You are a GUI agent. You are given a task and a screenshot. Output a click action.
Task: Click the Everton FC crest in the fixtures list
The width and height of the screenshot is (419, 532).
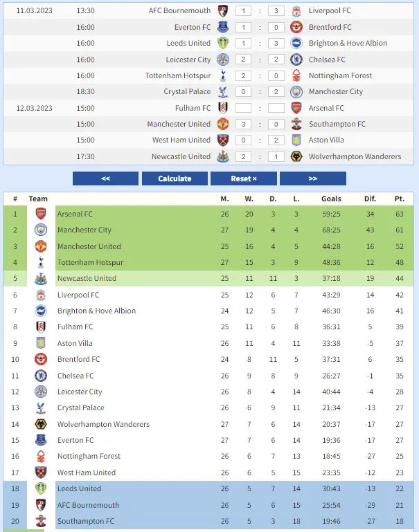(x=223, y=27)
